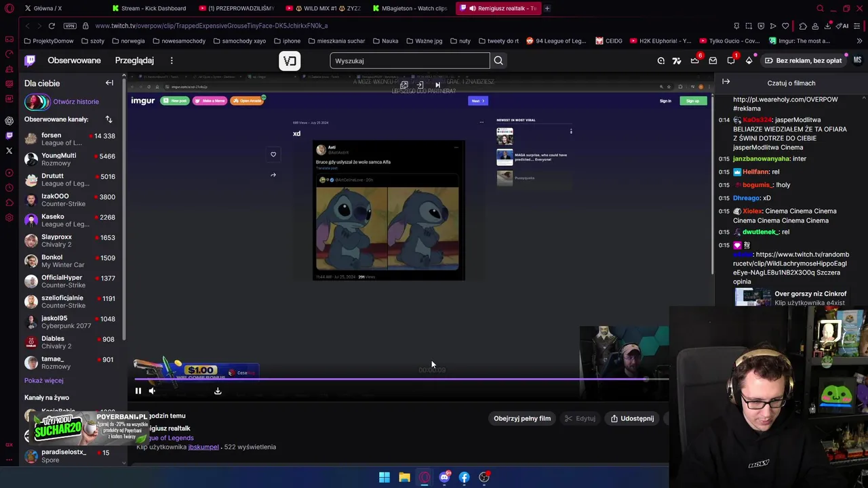Open OfficialHyper channel in sidebar

pos(71,281)
